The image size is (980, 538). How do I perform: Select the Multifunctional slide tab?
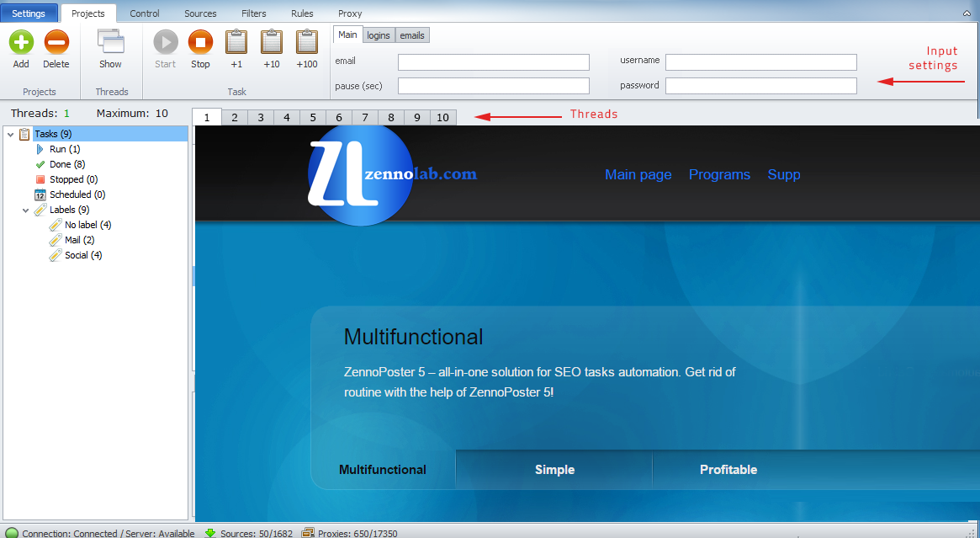383,470
